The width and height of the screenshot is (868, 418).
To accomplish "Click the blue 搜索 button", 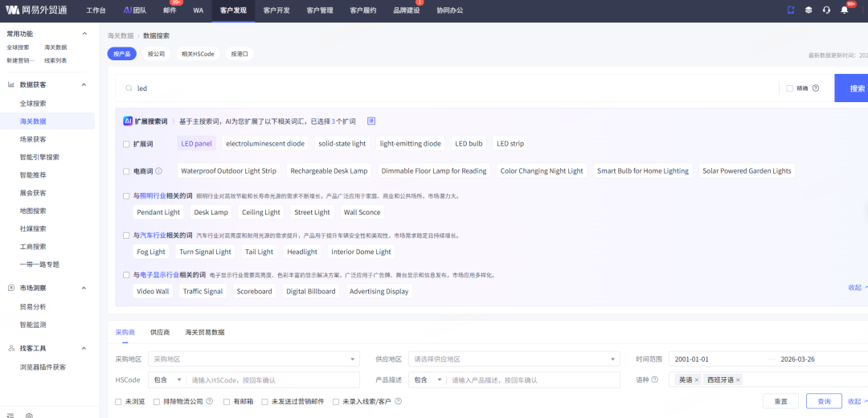I will tap(852, 88).
